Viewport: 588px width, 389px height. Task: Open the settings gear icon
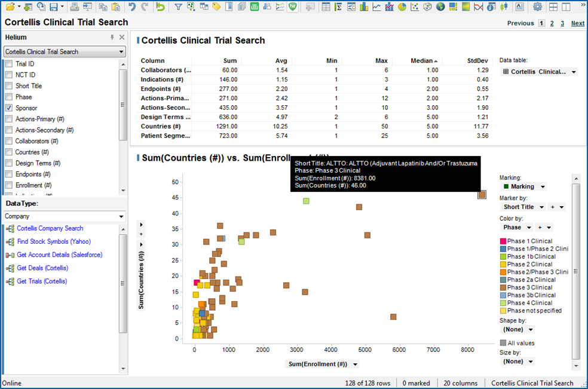pos(537,7)
